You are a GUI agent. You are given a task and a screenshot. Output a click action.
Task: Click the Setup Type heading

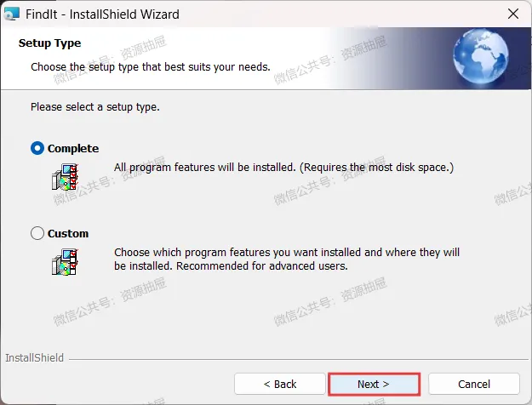click(49, 43)
